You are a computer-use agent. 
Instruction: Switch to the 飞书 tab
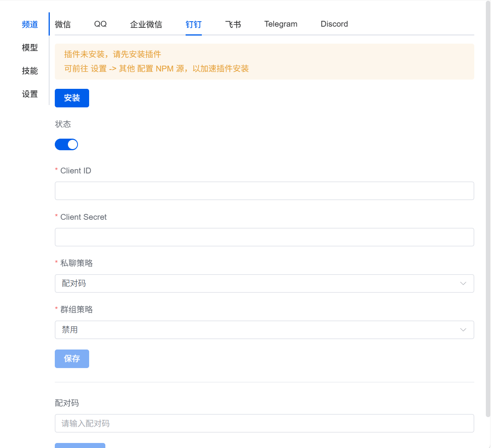(233, 24)
